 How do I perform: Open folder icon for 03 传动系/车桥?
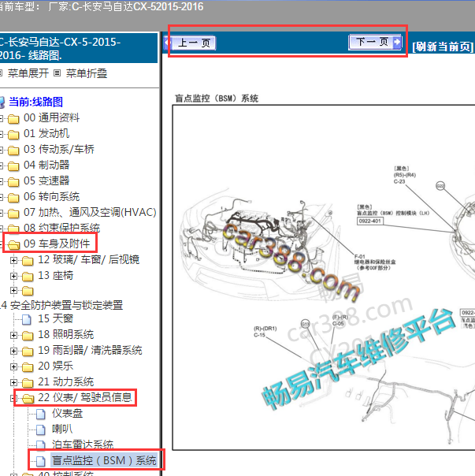pos(13,150)
